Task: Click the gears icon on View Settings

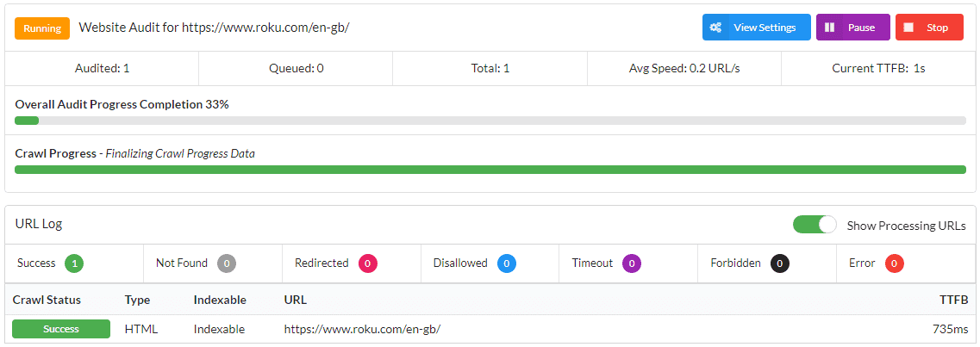Action: coord(715,28)
